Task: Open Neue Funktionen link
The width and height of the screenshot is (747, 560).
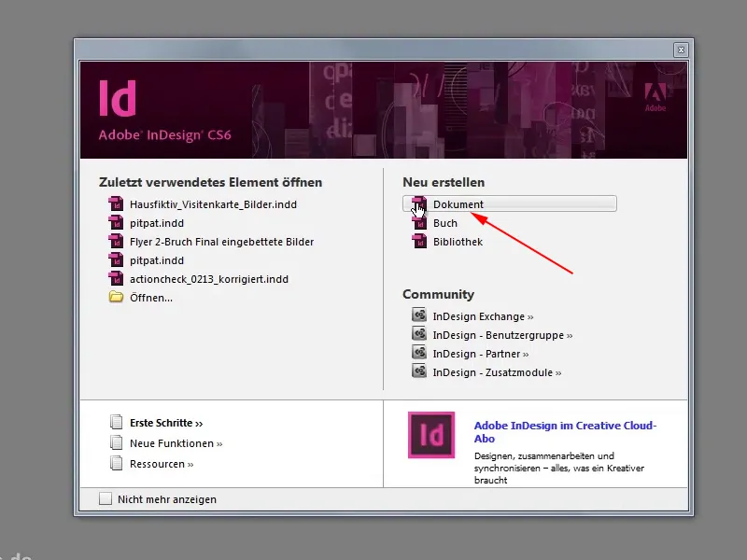Action: tap(176, 443)
